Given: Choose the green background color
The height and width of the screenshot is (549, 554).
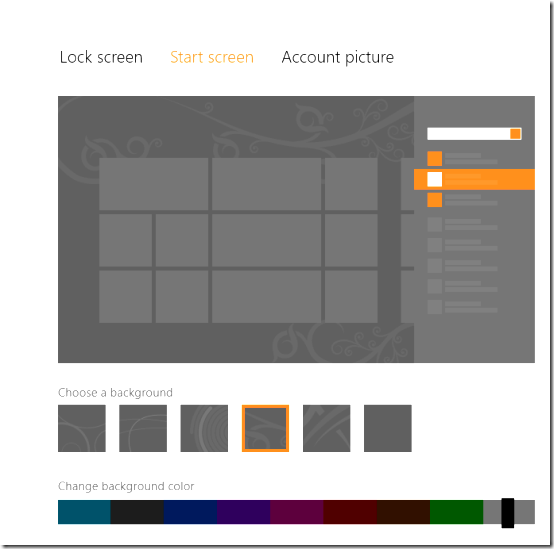Looking at the screenshot, I should click(x=456, y=512).
